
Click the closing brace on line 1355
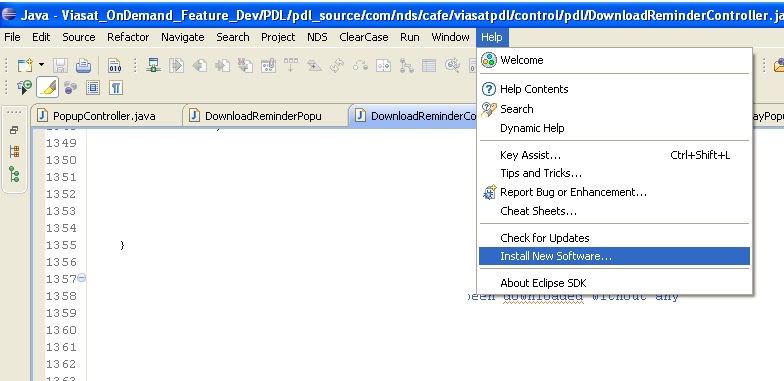pos(122,245)
